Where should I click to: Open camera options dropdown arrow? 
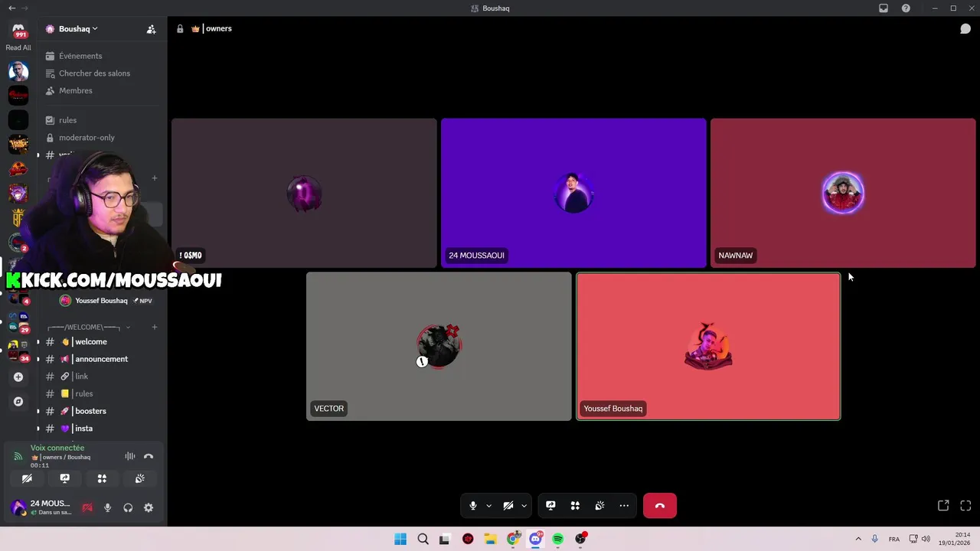[x=524, y=506]
